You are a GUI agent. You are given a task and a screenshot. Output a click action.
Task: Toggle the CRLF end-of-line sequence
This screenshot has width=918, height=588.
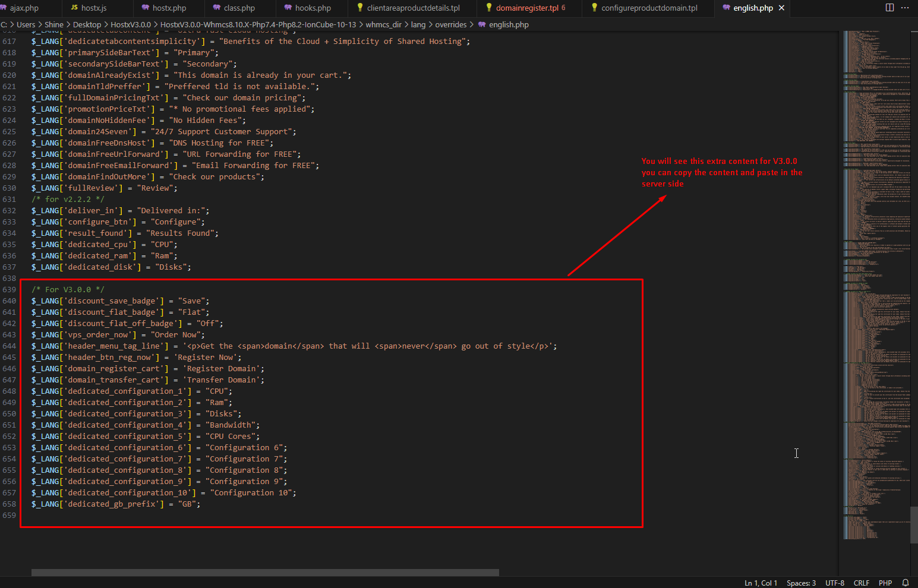click(x=861, y=583)
